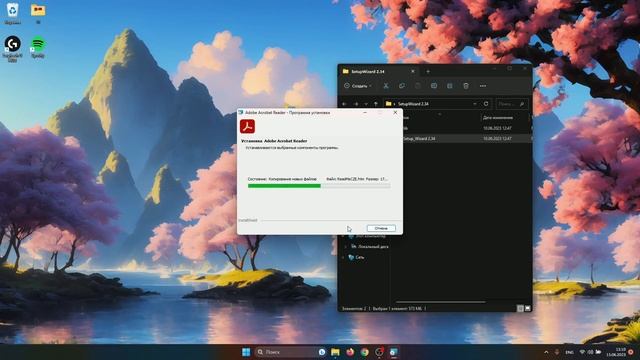Open network and volume quick settings
The height and width of the screenshot is (360, 640).
click(590, 352)
